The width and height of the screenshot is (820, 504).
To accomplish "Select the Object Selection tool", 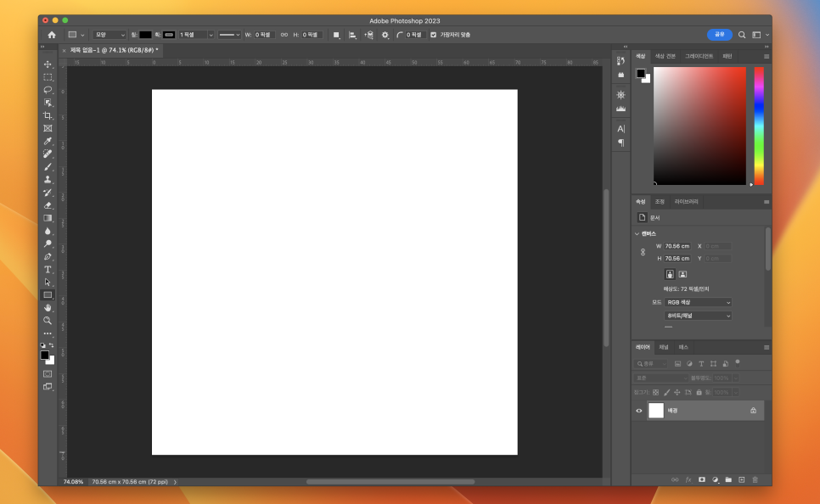I will pyautogui.click(x=48, y=103).
